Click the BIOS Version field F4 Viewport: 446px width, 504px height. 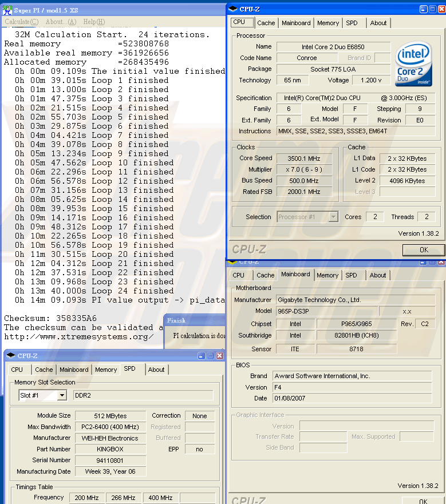[x=352, y=387]
